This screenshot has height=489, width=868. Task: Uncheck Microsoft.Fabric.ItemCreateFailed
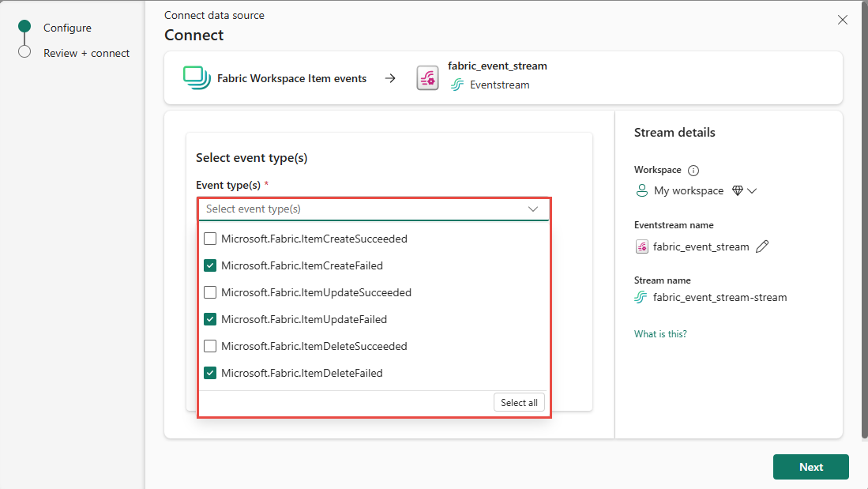tap(210, 265)
